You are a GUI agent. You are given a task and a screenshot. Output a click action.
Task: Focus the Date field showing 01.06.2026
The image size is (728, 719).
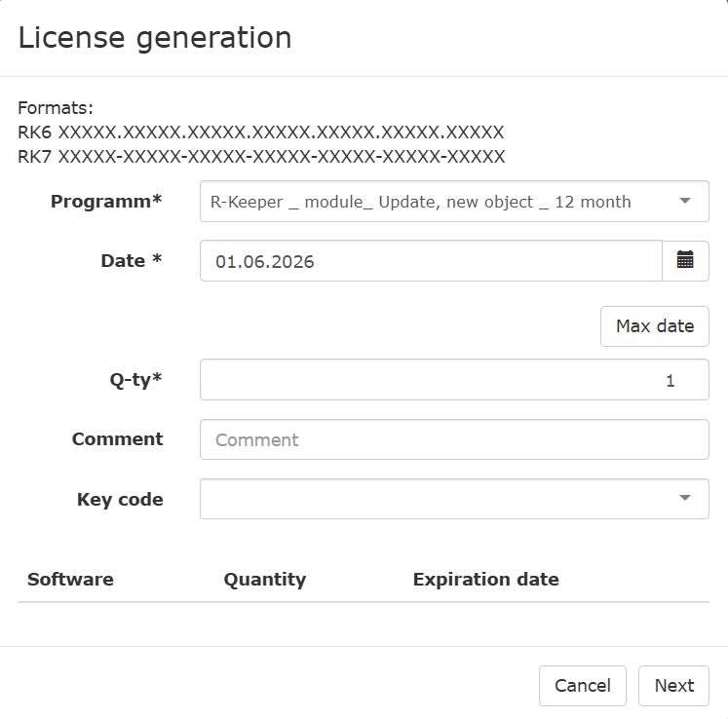pos(430,261)
